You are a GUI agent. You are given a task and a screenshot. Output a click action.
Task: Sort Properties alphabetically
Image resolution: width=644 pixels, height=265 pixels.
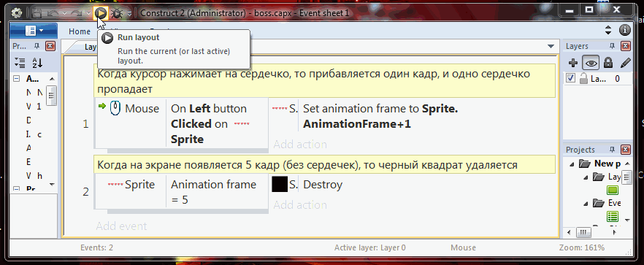[37, 63]
